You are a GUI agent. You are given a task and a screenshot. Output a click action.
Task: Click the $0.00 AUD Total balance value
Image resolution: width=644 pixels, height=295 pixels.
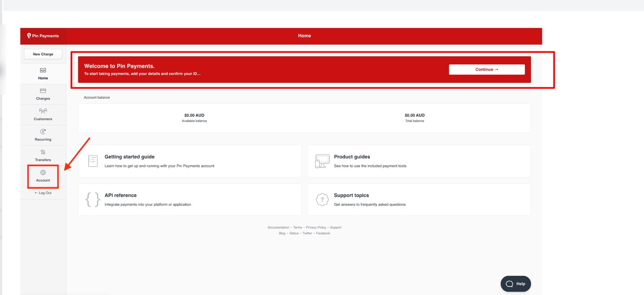click(x=415, y=115)
